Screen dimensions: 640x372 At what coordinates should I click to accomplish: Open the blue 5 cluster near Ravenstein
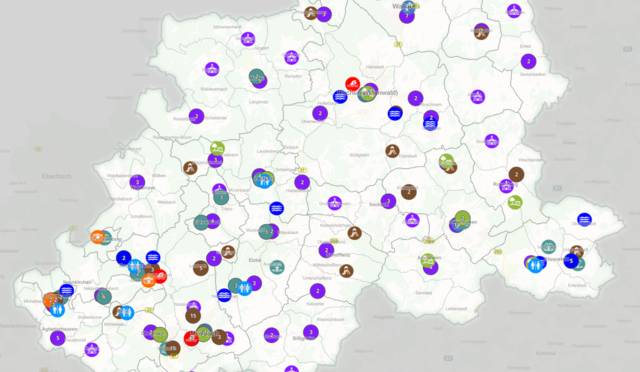tap(571, 261)
